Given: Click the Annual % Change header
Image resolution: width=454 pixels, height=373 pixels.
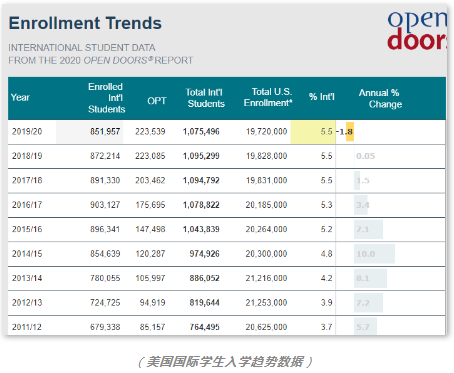Looking at the screenshot, I should 380,98.
